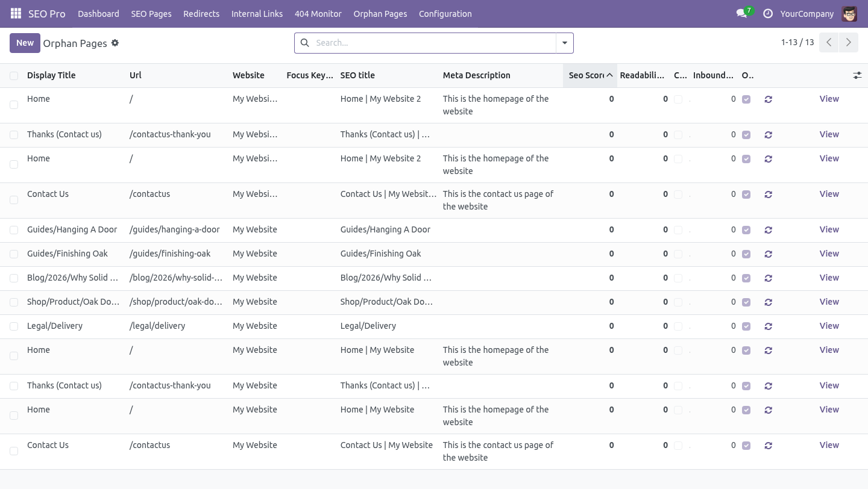Open the optional columns settings icon
868x489 pixels.
click(x=857, y=75)
